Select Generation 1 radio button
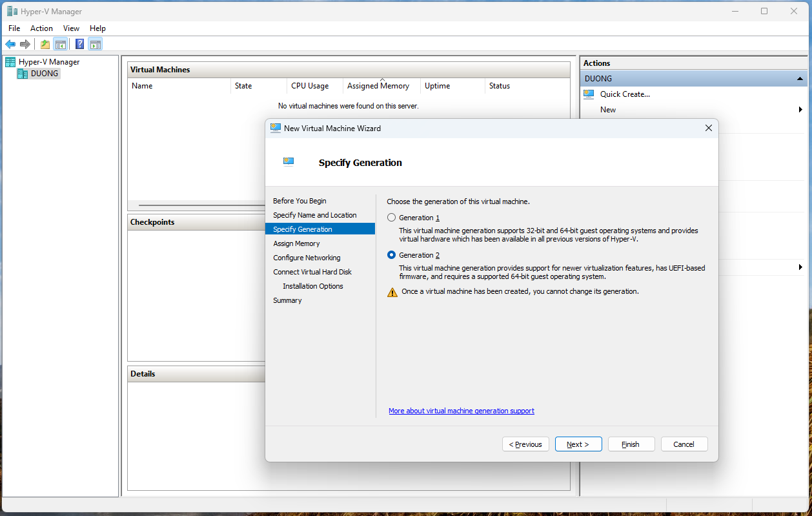The image size is (812, 516). click(391, 218)
